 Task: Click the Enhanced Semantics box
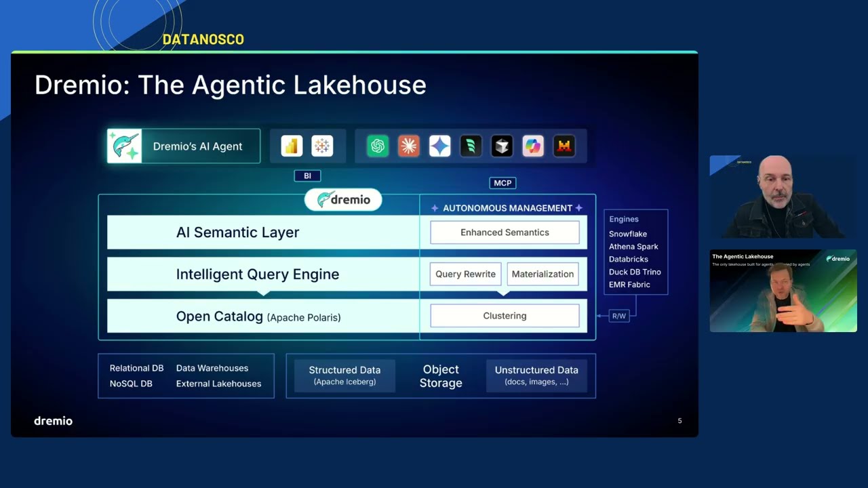coord(505,232)
